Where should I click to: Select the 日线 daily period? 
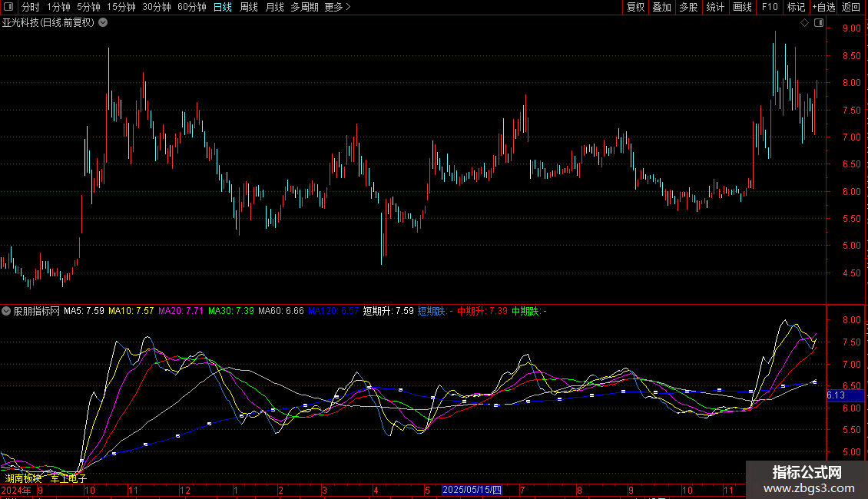(223, 7)
